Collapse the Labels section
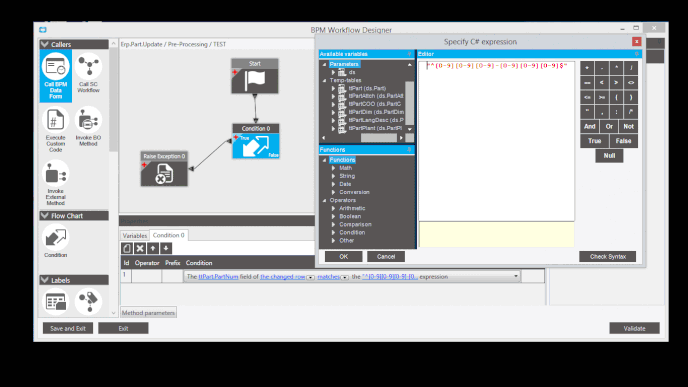688x387 pixels. click(44, 280)
